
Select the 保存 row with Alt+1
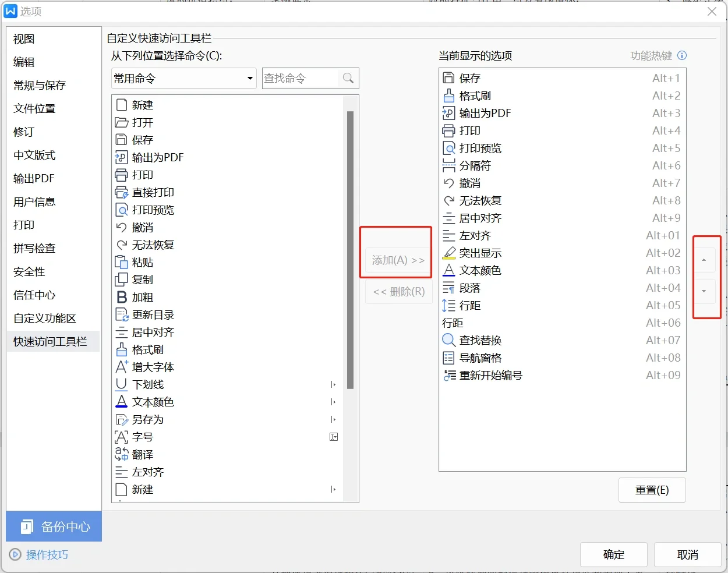[x=562, y=78]
